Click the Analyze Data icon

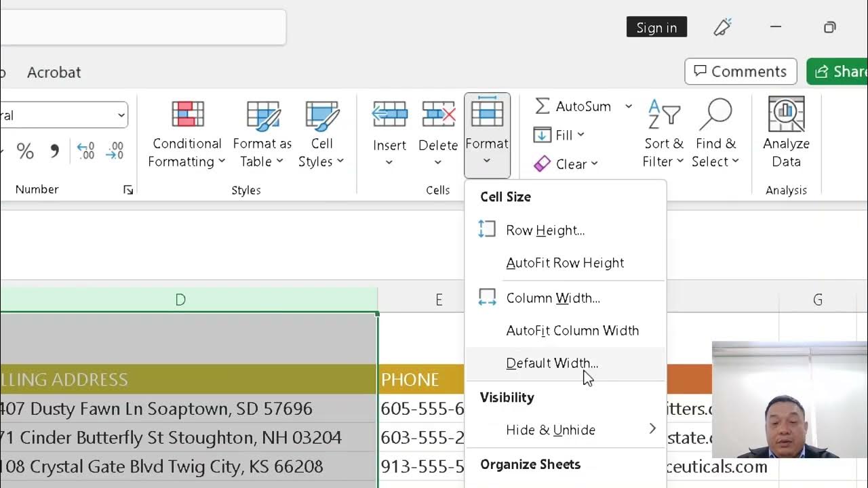coord(786,115)
